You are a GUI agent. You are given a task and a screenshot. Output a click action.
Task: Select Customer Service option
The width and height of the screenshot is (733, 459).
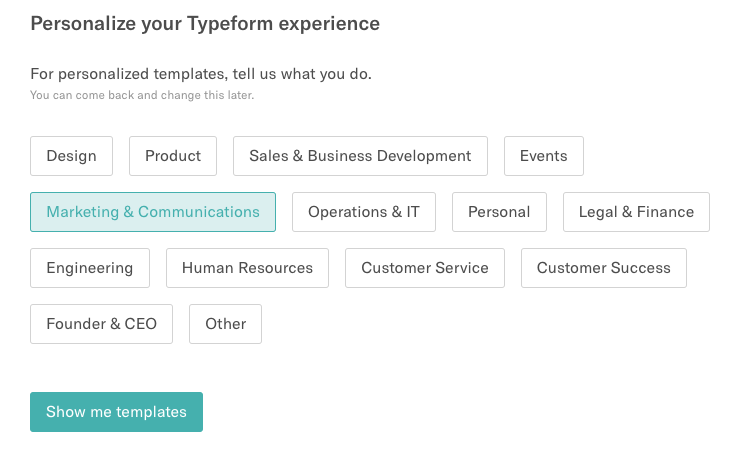(x=425, y=268)
